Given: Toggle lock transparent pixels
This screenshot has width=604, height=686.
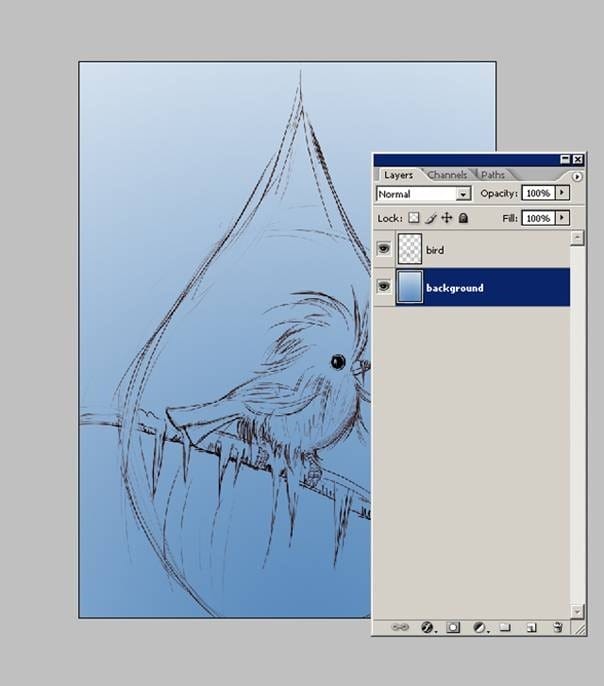Looking at the screenshot, I should pyautogui.click(x=414, y=217).
